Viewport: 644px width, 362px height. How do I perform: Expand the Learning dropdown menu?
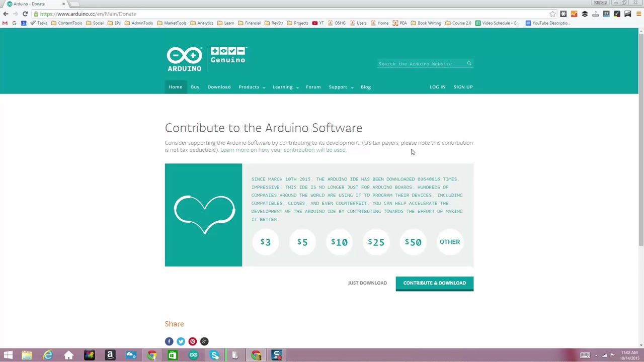point(286,87)
